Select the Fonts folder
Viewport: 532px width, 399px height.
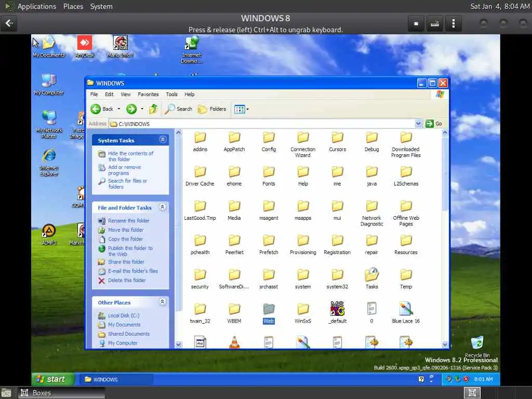tap(269, 176)
